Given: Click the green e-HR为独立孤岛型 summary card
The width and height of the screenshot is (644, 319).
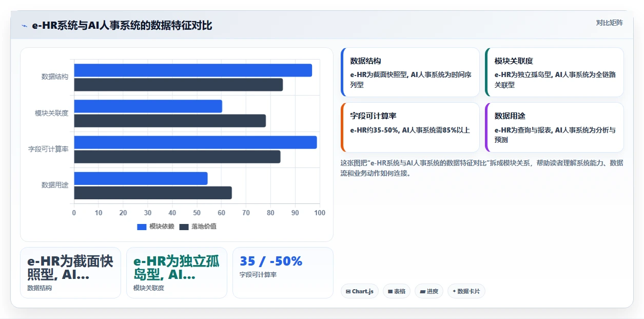Looking at the screenshot, I should point(177,273).
